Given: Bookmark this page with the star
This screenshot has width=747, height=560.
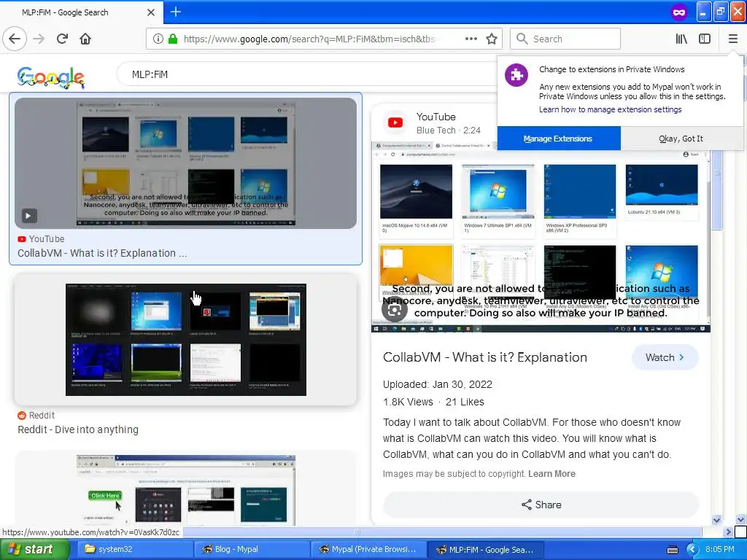Looking at the screenshot, I should pyautogui.click(x=492, y=39).
